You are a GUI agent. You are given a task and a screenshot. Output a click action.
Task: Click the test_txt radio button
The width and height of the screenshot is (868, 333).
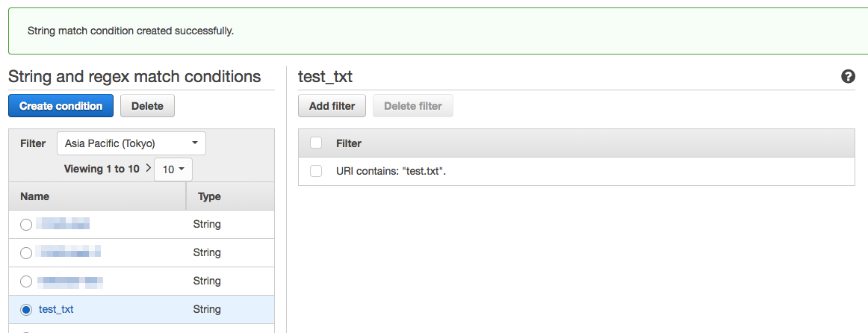tap(26, 310)
